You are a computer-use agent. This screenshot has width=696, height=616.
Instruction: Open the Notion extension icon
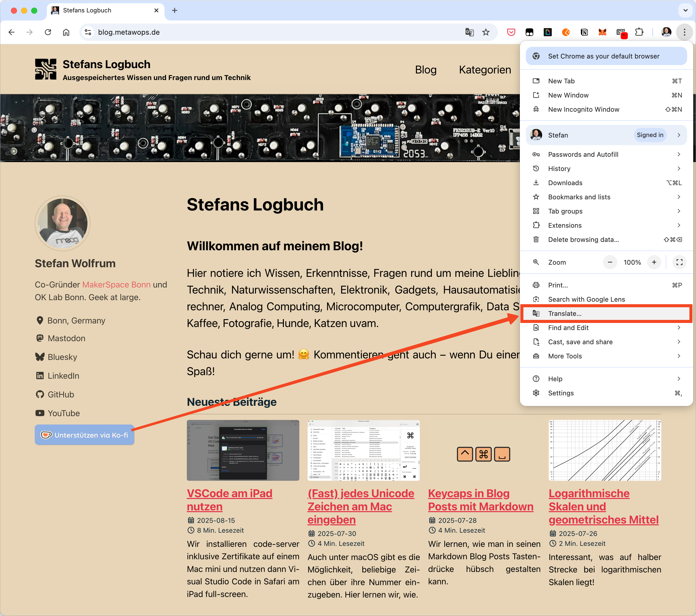pyautogui.click(x=584, y=32)
